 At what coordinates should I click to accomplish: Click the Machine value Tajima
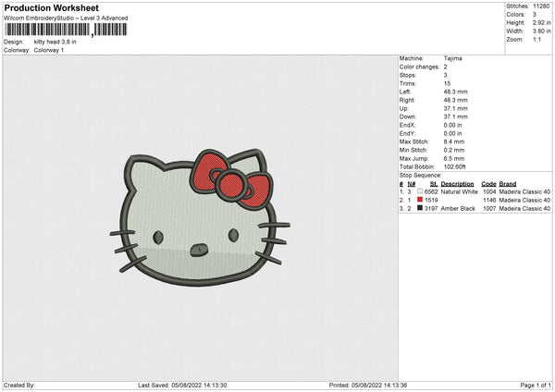click(452, 58)
